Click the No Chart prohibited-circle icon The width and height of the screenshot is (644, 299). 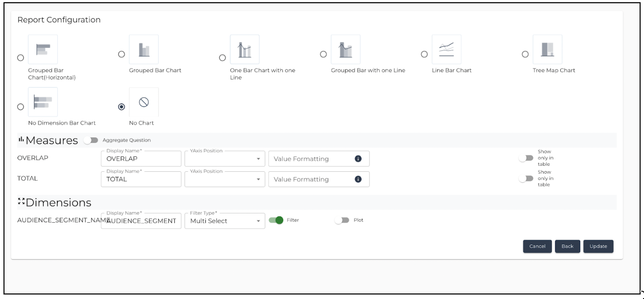(x=144, y=102)
